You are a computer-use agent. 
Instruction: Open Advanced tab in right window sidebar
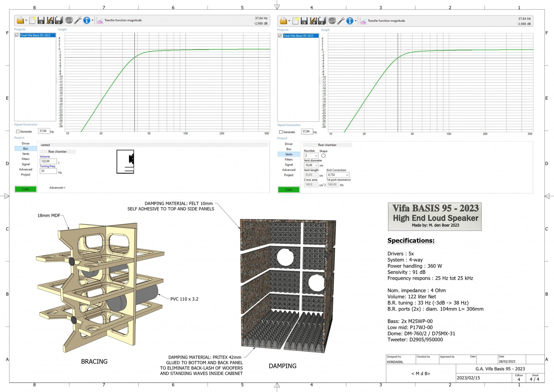(x=289, y=170)
